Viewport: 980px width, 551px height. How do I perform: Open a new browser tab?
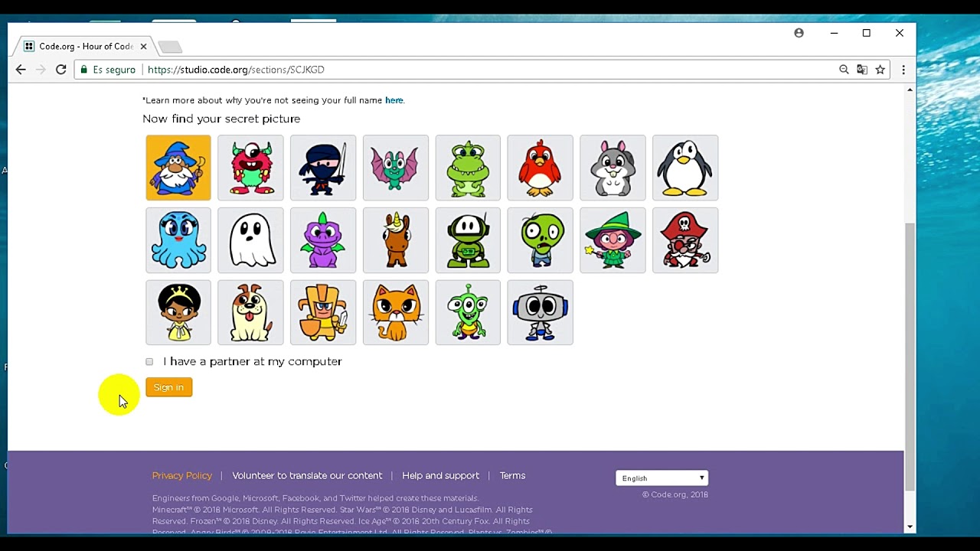pos(170,47)
